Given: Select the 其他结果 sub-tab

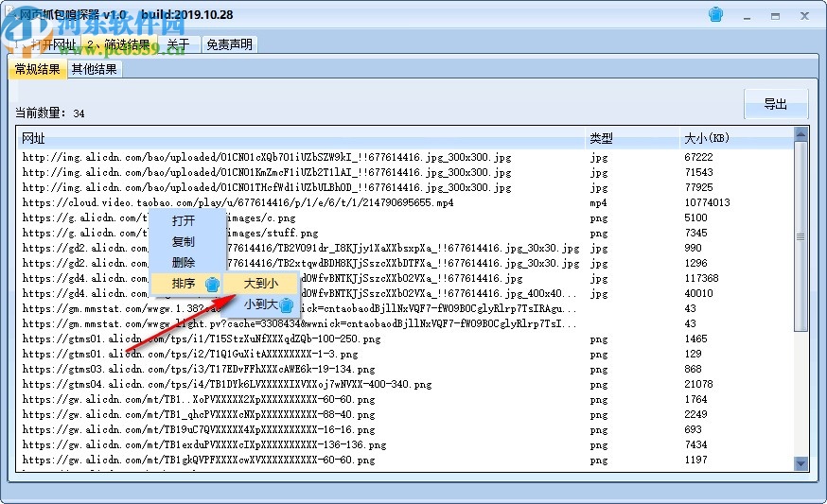Looking at the screenshot, I should 95,69.
